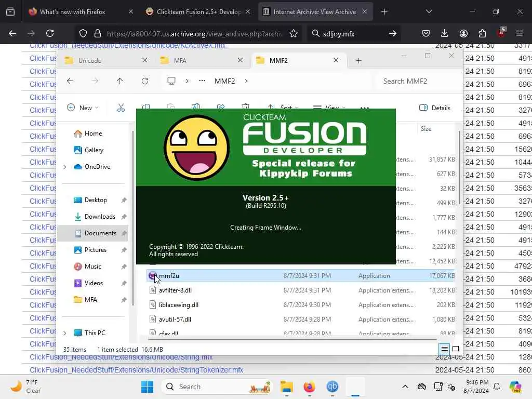Open Firefox account icon

pyautogui.click(x=463, y=33)
